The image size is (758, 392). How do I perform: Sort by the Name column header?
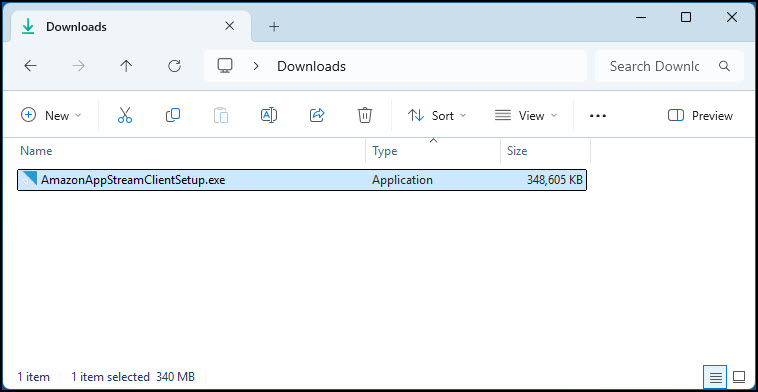pos(36,151)
